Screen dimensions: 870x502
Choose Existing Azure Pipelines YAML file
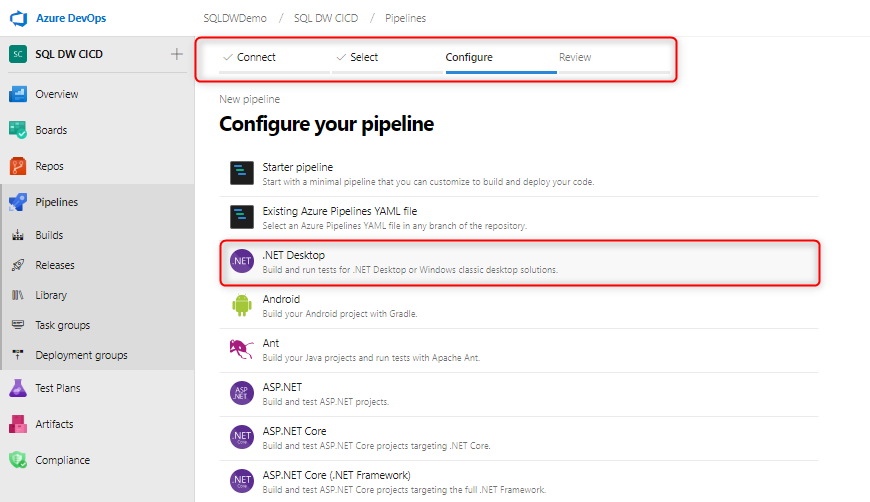(519, 219)
